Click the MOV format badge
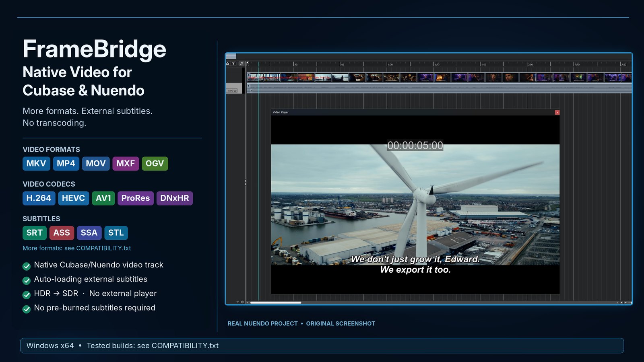The height and width of the screenshot is (362, 644). 96,164
